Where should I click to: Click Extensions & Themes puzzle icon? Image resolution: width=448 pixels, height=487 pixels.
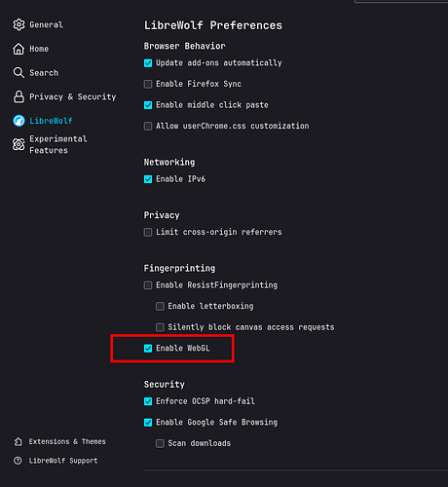point(19,441)
